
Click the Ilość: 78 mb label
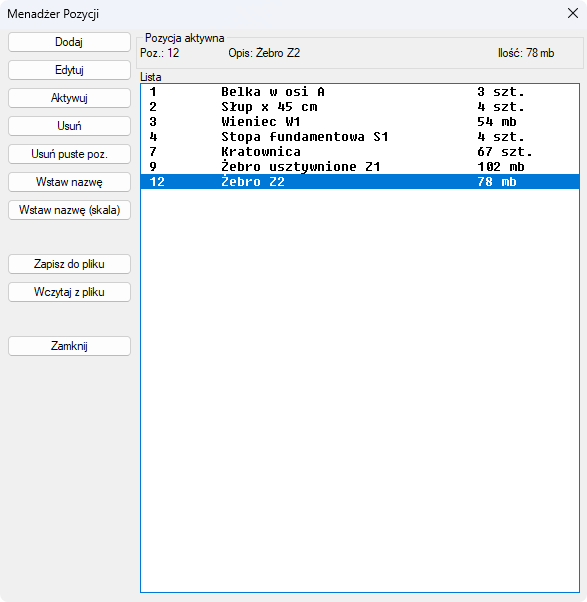526,53
